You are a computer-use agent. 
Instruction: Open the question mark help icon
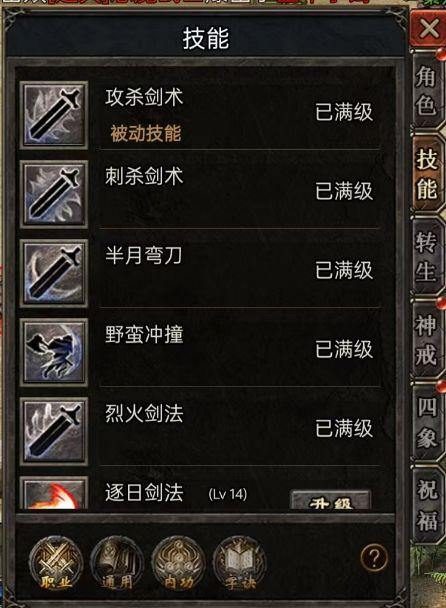point(374,558)
